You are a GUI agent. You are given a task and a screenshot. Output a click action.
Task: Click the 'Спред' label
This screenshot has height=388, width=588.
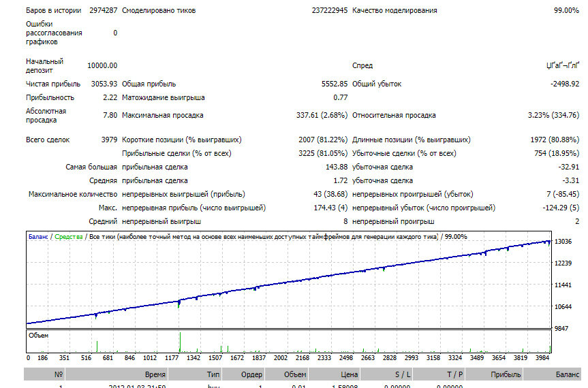point(362,65)
